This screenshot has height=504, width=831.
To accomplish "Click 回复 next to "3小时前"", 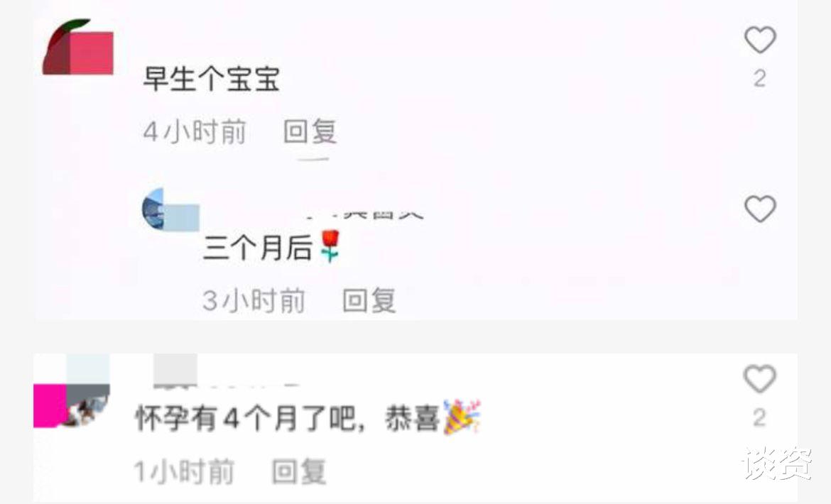I will 369,300.
